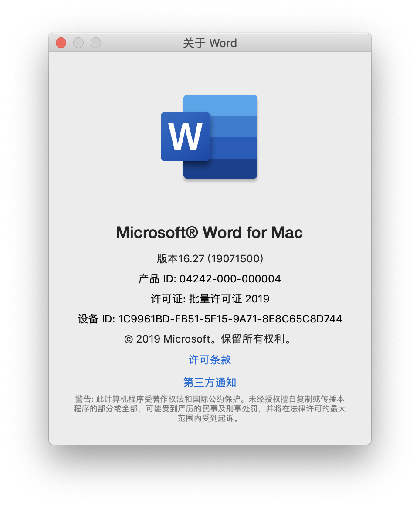Open the 第三方通知 third-party notices link
The height and width of the screenshot is (509, 420).
210,382
